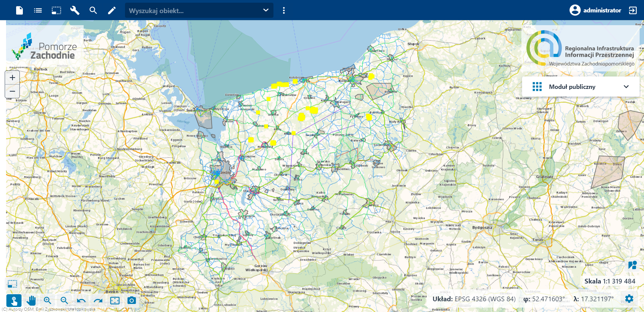Undo previous map view arrow
Screen dimensions: 644x312
pos(81,300)
